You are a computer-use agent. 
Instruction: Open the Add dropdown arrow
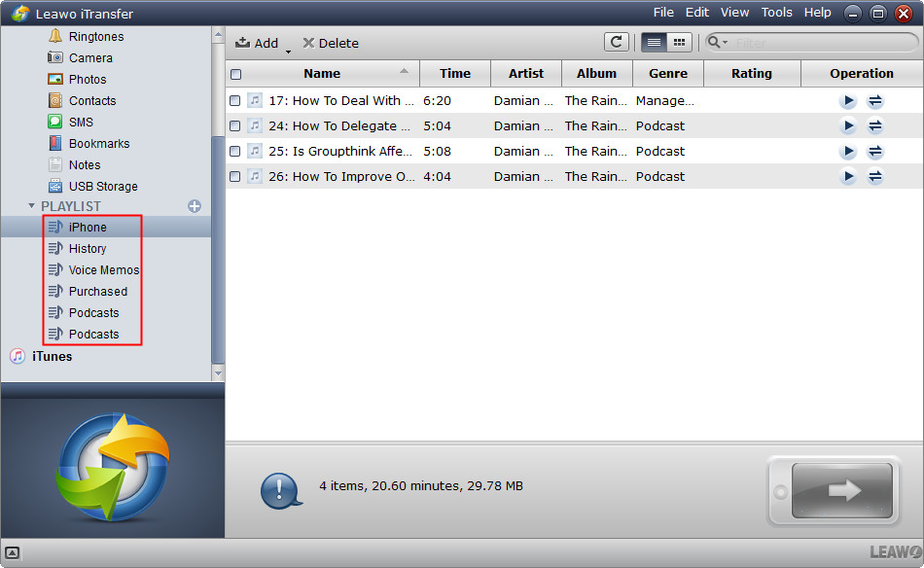[288, 49]
